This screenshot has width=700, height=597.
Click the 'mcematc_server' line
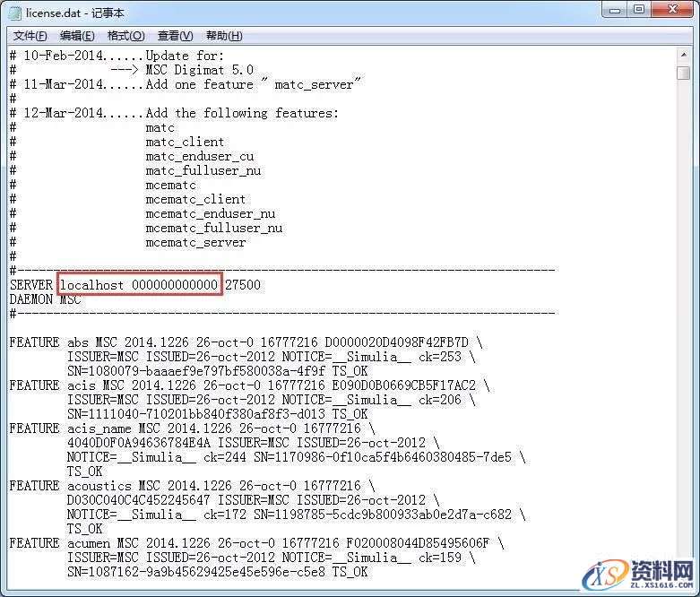[x=195, y=242]
